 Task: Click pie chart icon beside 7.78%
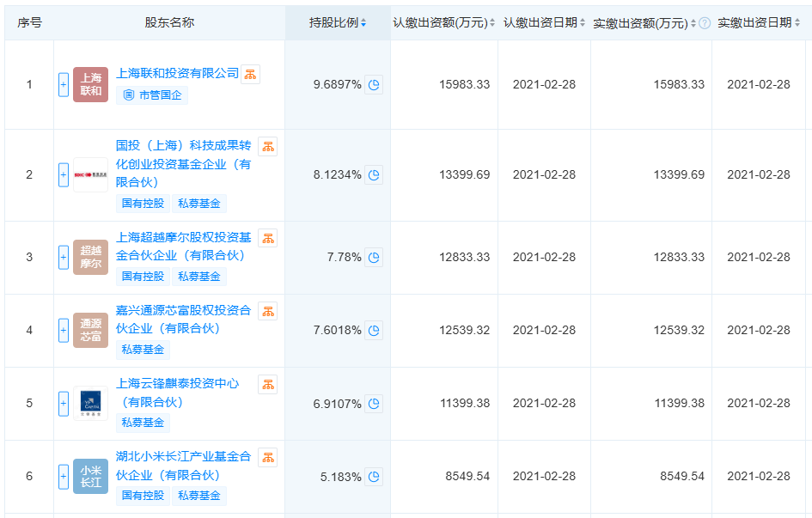tap(374, 257)
